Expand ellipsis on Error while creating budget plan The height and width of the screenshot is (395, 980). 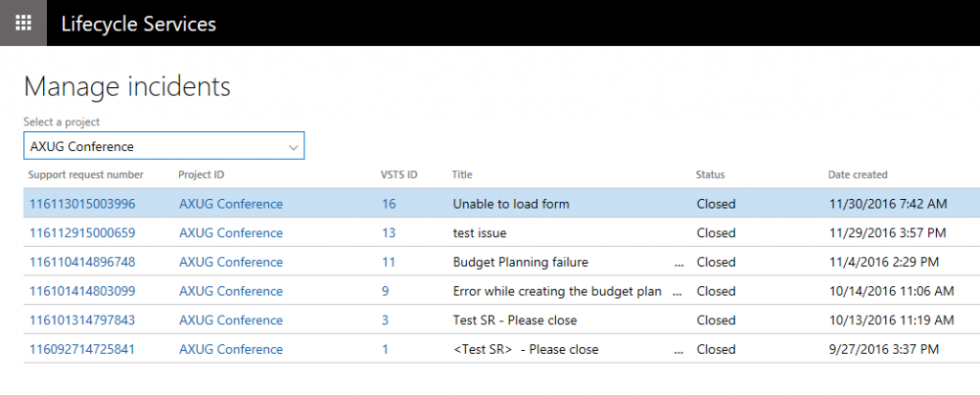679,292
